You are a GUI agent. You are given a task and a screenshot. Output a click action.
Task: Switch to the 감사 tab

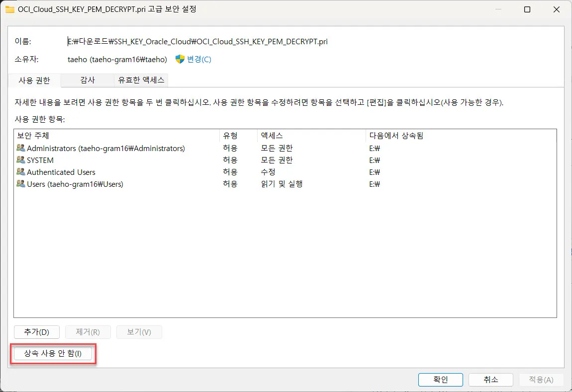[88, 79]
